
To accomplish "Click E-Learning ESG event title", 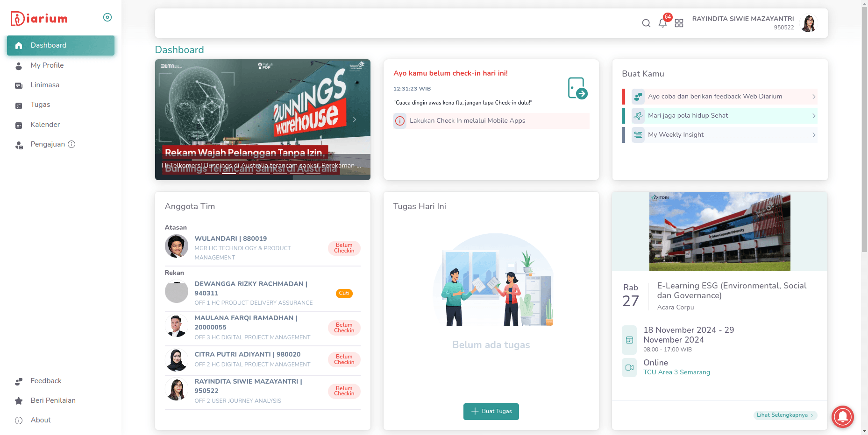I will [732, 290].
